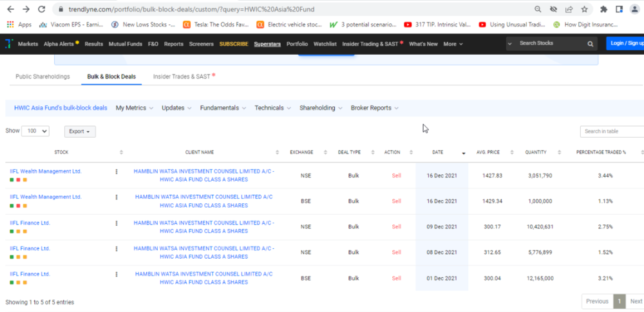Sort by EXCHANGE column arrows
644x312 pixels.
(x=325, y=152)
